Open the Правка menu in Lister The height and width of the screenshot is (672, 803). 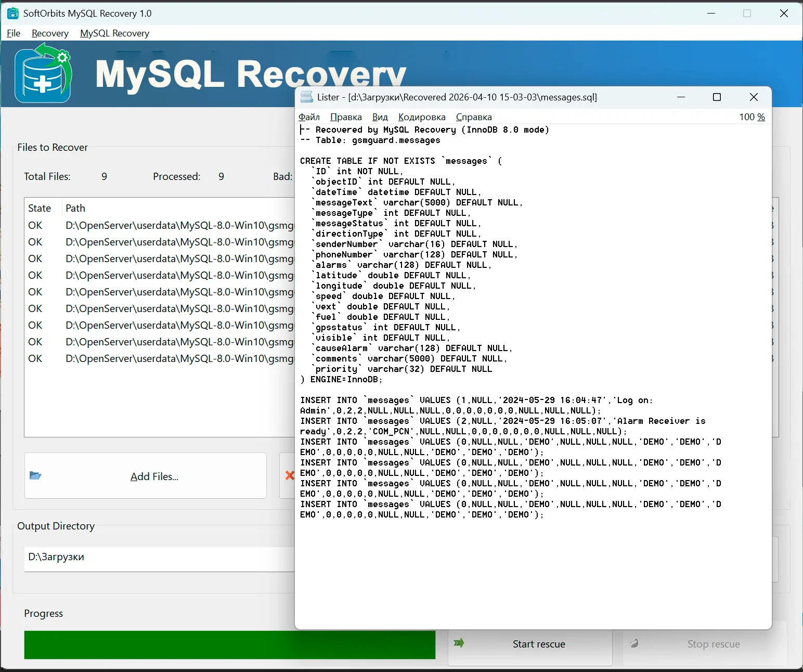click(x=346, y=117)
